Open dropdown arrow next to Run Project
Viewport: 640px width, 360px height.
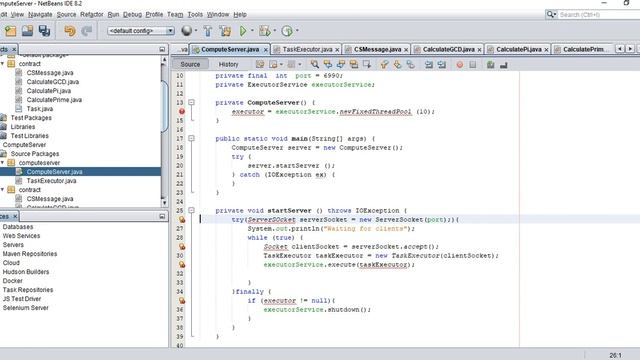252,31
